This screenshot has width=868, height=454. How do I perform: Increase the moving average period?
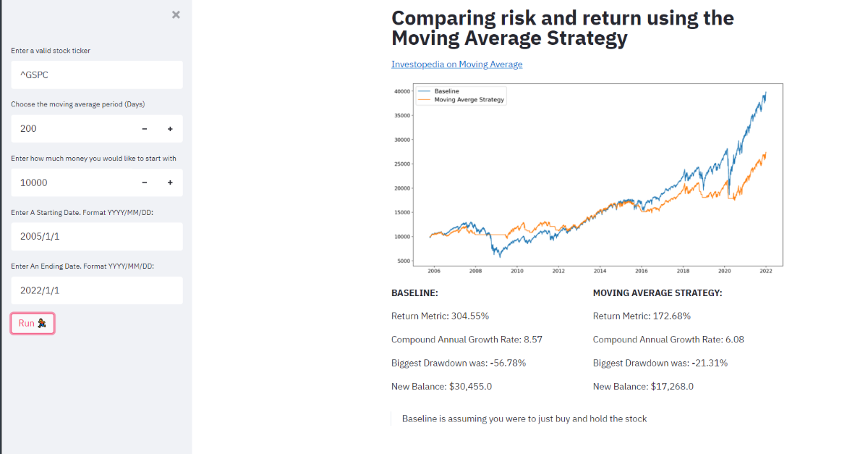coord(170,129)
